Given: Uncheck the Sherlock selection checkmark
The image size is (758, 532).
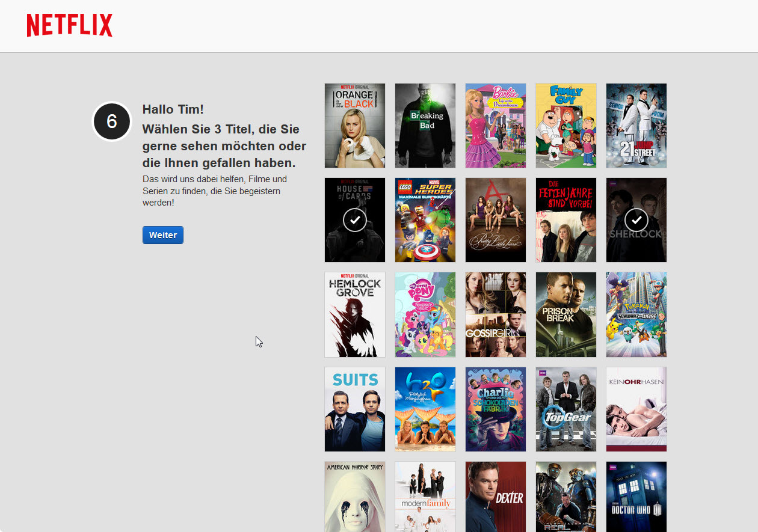Looking at the screenshot, I should (636, 219).
